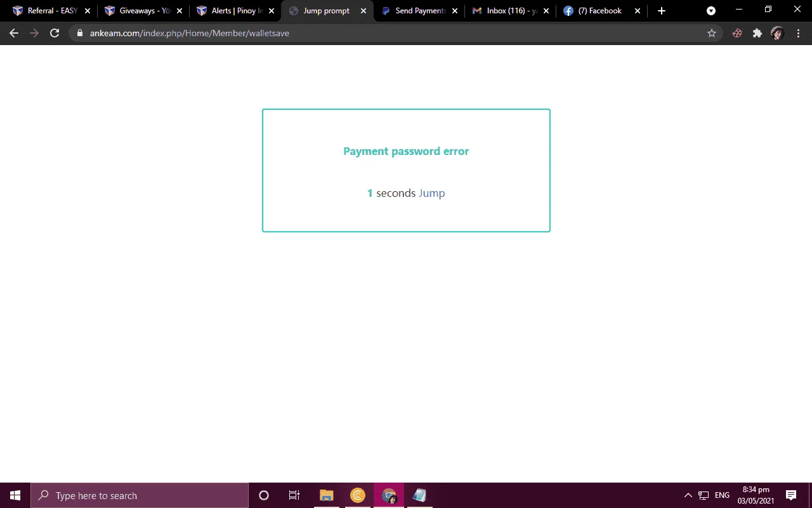Open the red browser extension icon

737,33
